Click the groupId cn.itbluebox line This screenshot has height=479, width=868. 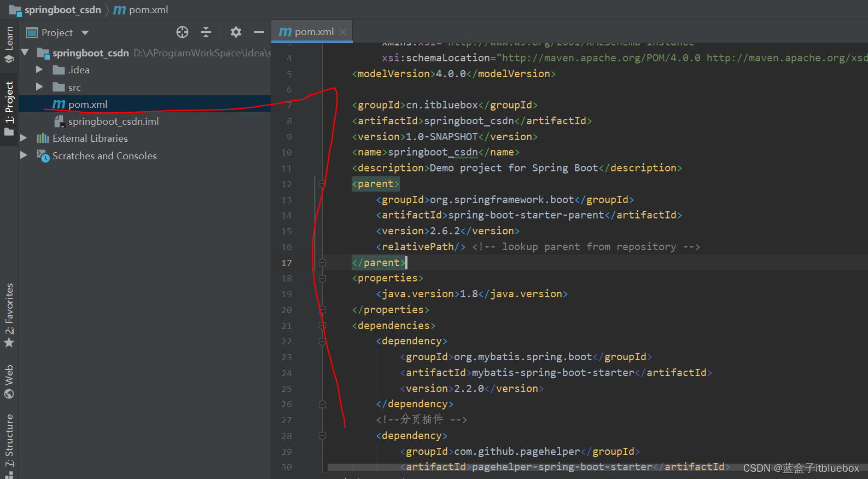point(445,105)
